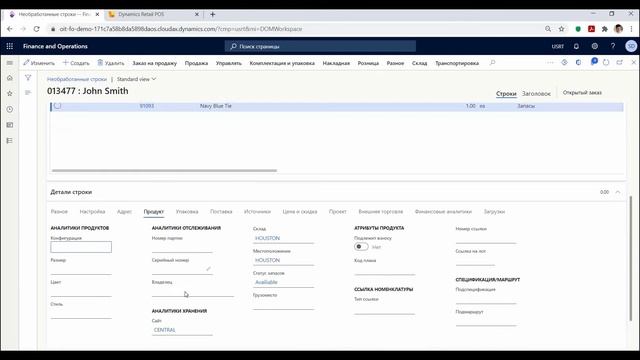Screen dimensions: 640x360
Task: Open the Configuration field dropdown
Action: point(81,247)
